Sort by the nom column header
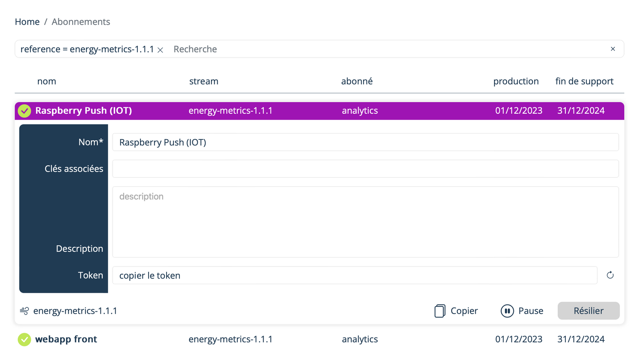The width and height of the screenshot is (644, 364). [47, 81]
